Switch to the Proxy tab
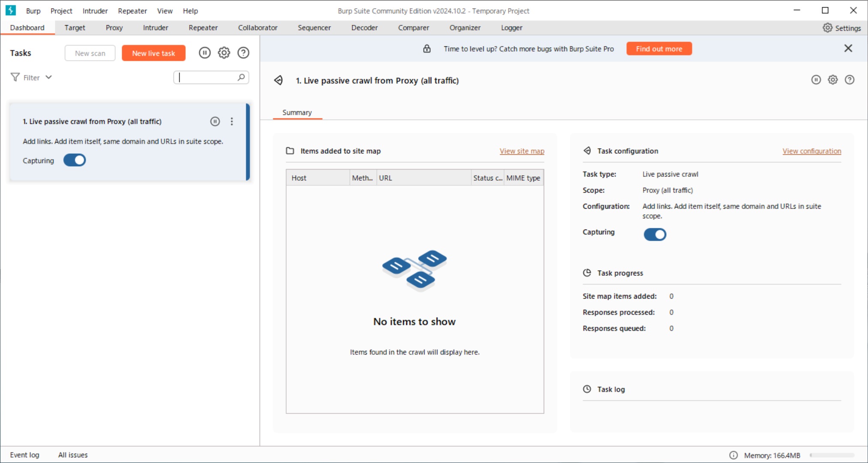The width and height of the screenshot is (868, 463). (114, 27)
